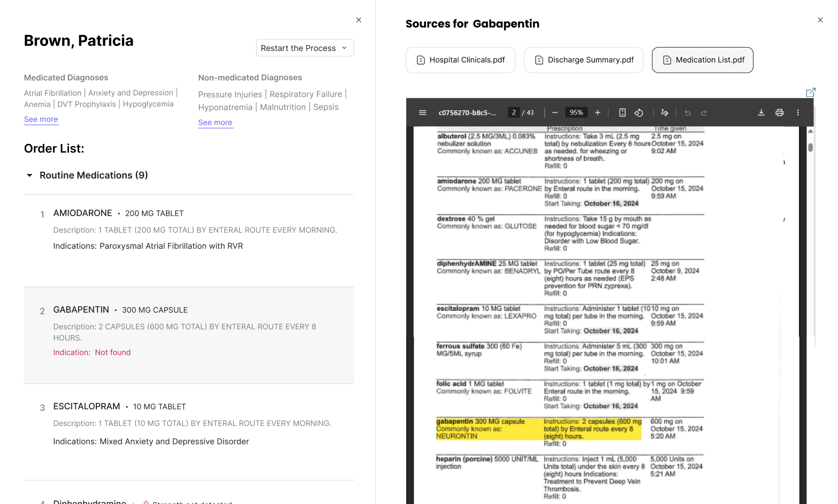Click the Atrial Fibrillation diagnosis

(52, 93)
